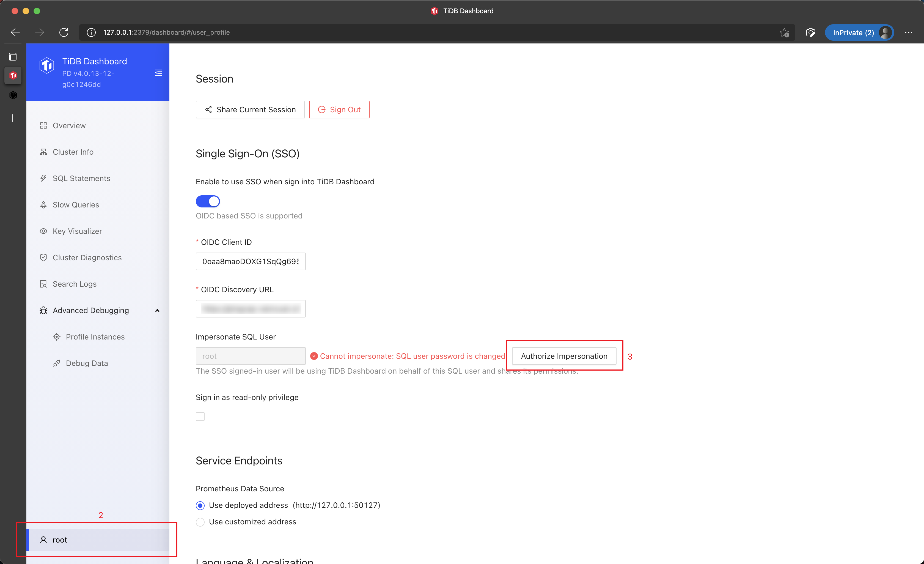Open the Key Visualizer tool

coord(77,231)
